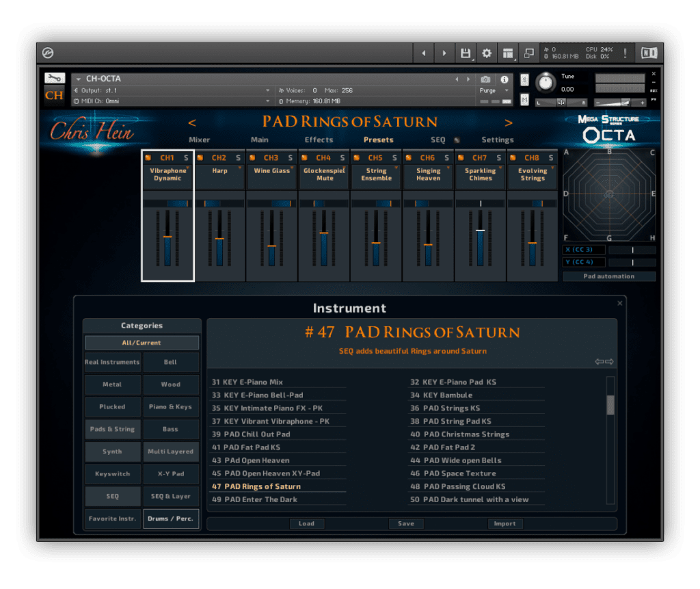Click the small next arrow in CH-OCTA header

click(x=468, y=79)
